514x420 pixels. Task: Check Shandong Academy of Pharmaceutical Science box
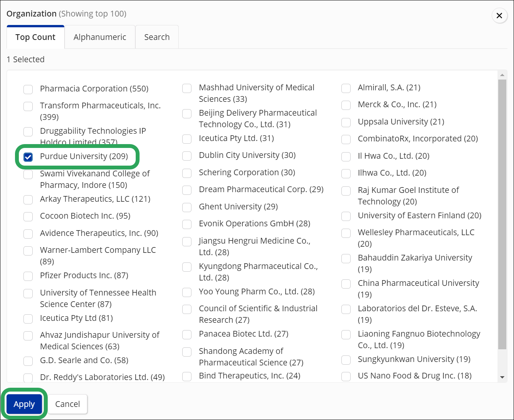pyautogui.click(x=187, y=352)
